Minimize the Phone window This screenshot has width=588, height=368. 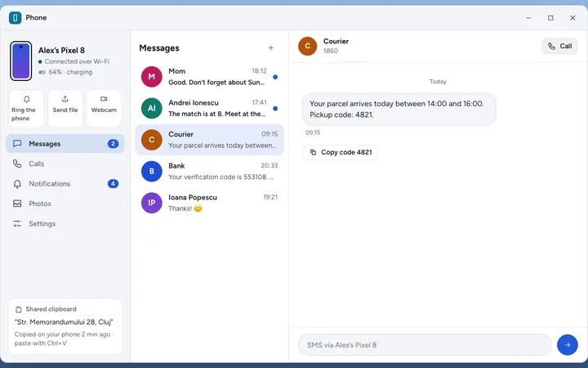(x=528, y=18)
